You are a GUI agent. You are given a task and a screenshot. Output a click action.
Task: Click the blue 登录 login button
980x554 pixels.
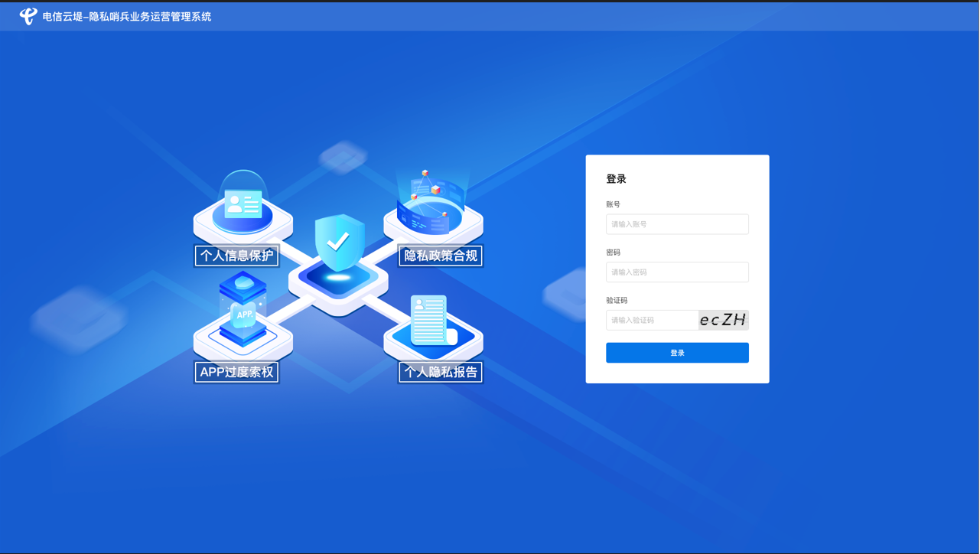point(677,353)
